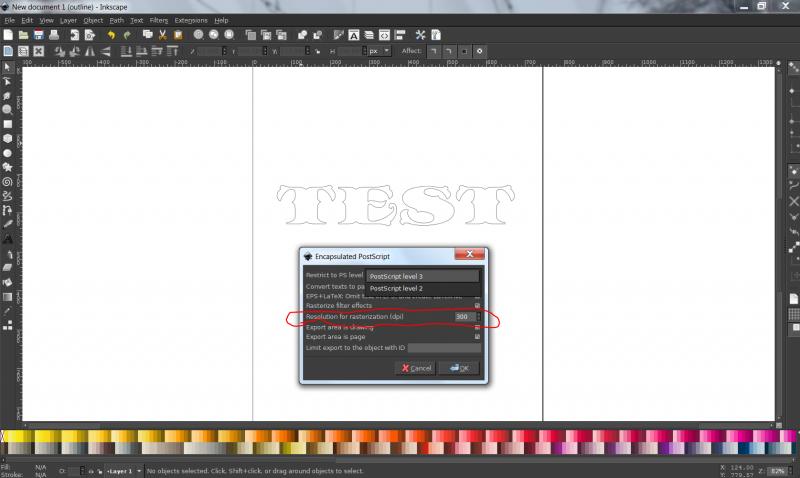This screenshot has height=478, width=800.
Task: Select the Connector tool
Action: pos(7,325)
